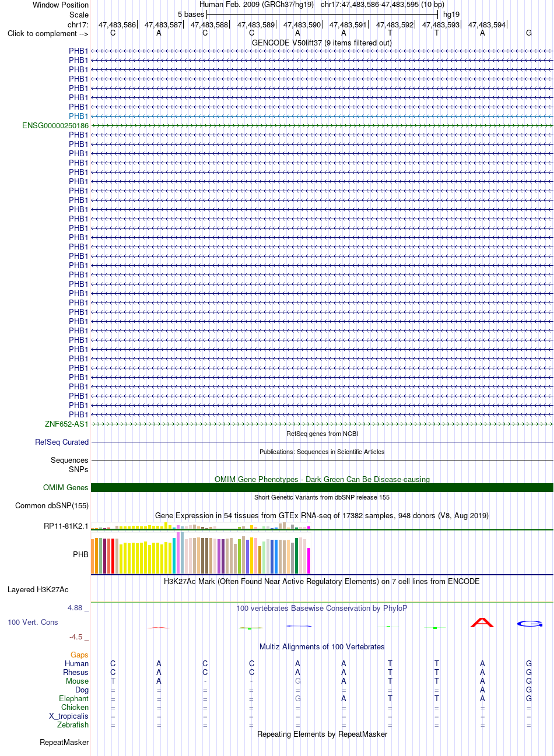Select the Rhesus alignment row label

(76, 672)
